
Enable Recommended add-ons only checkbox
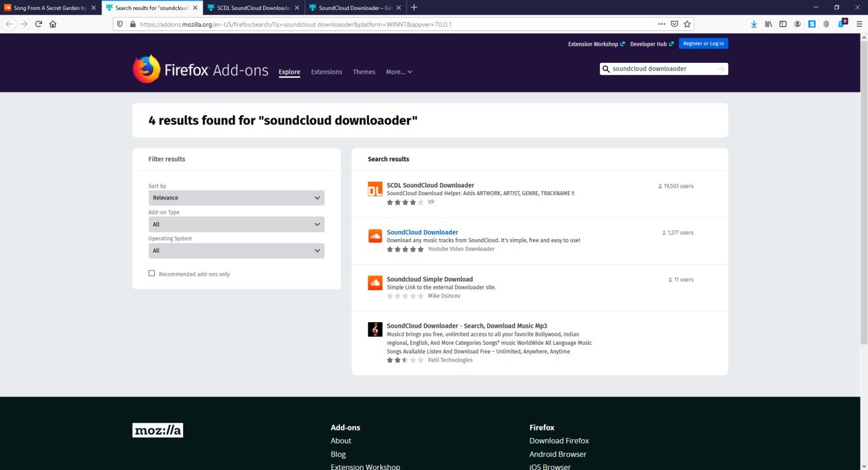(152, 273)
